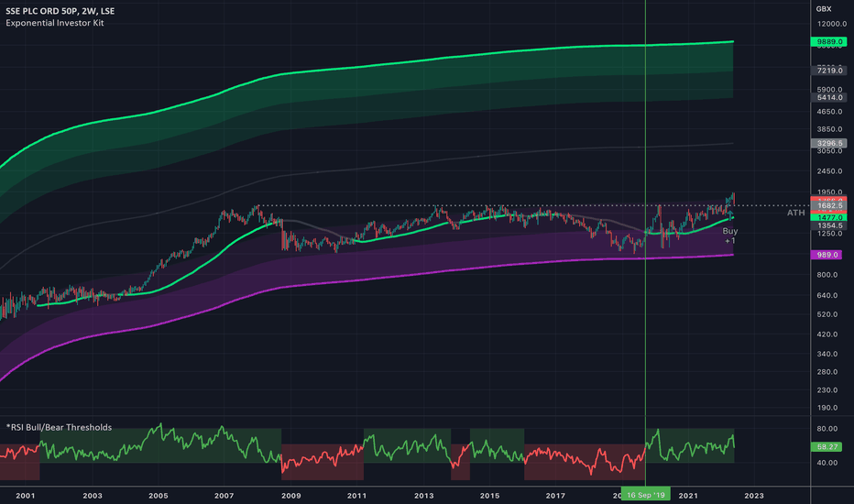
Task: Click the 190.0 price axis value
Action: click(827, 408)
